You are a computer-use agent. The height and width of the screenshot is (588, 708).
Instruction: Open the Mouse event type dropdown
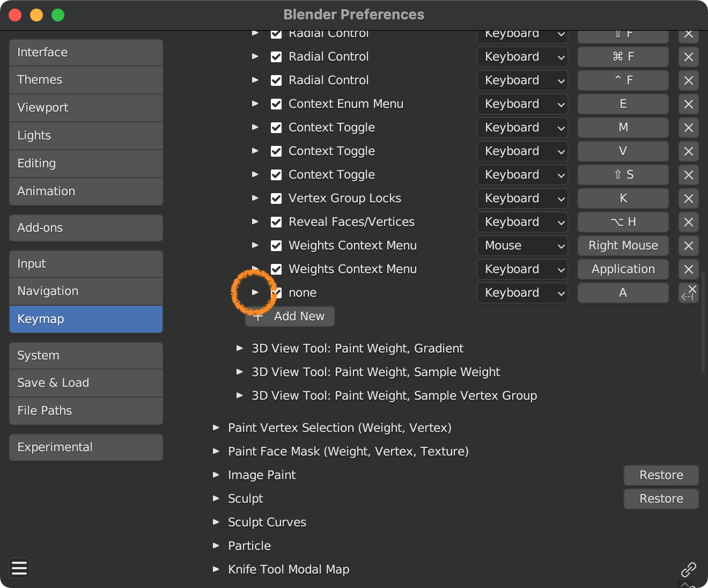(x=522, y=246)
